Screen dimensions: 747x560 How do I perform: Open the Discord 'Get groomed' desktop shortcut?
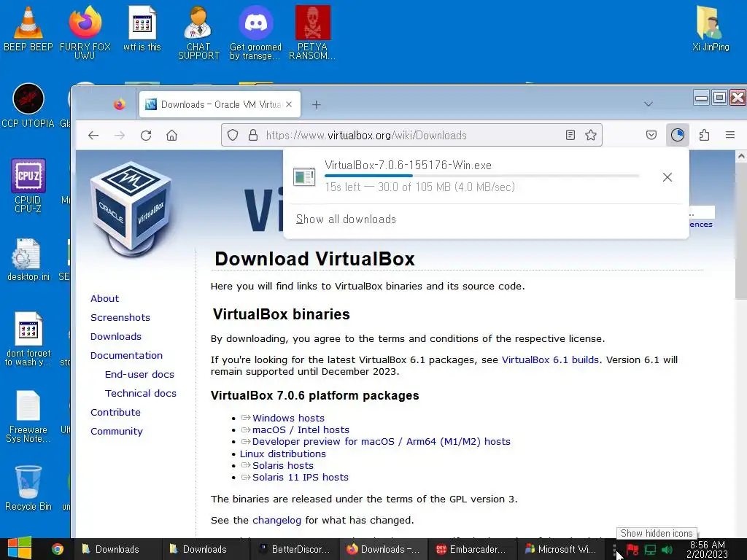[256, 32]
